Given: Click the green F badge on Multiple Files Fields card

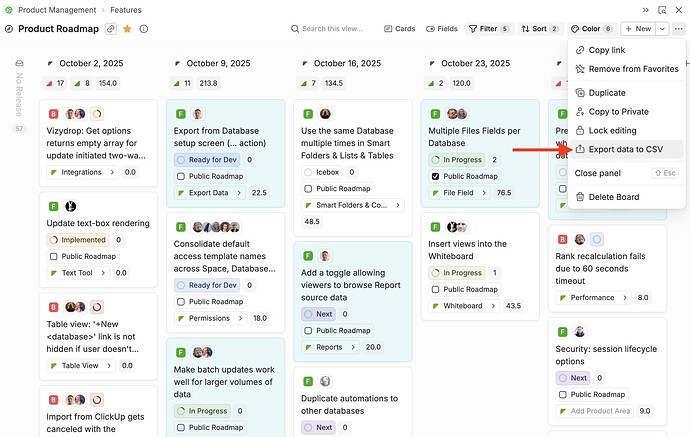Looking at the screenshot, I should tap(435, 114).
